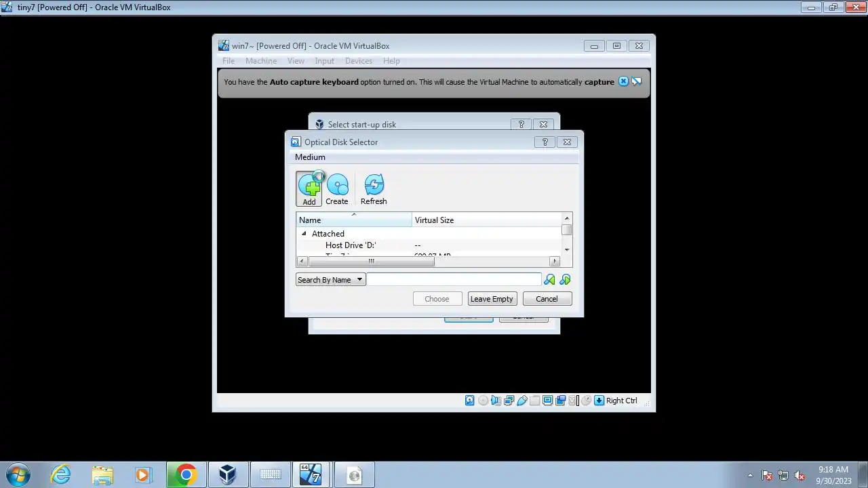The image size is (868, 488).
Task: Refresh the medium list
Action: point(374,189)
